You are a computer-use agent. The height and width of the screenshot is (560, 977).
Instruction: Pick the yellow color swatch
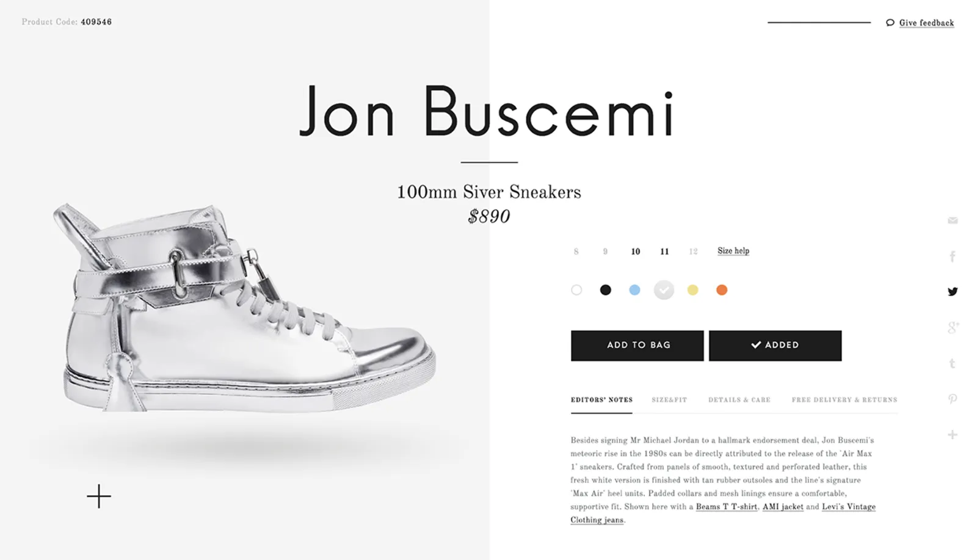coord(692,290)
